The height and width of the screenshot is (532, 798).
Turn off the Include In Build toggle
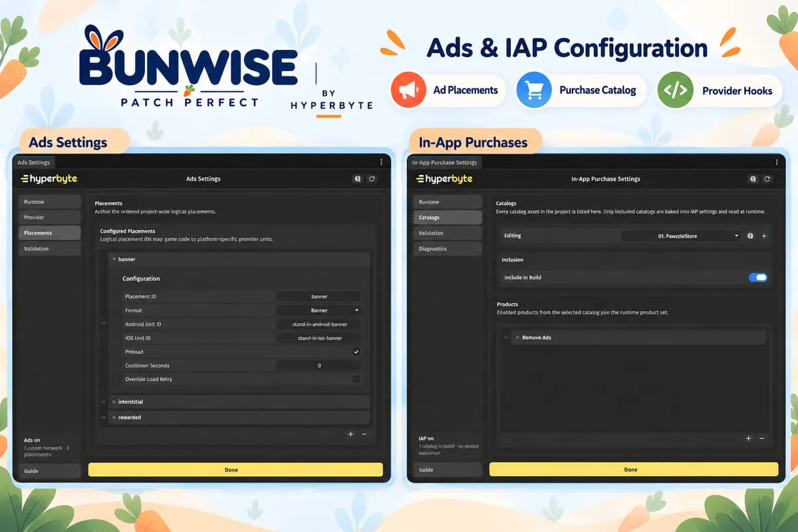[758, 277]
